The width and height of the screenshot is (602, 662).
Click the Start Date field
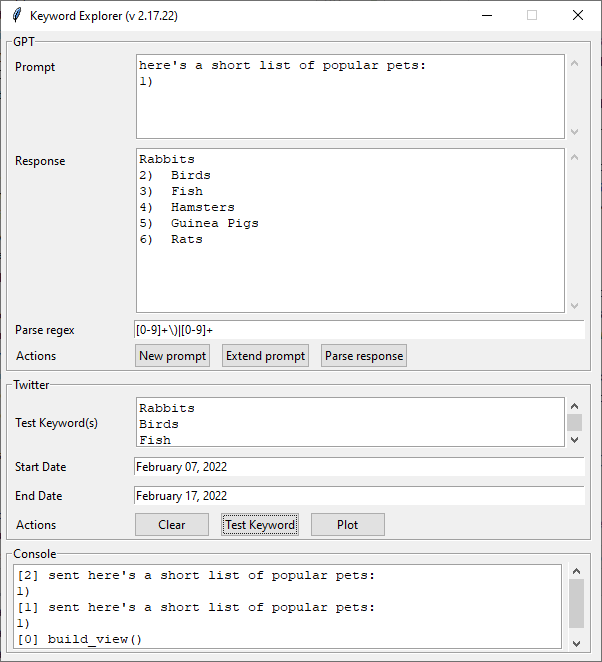tap(358, 467)
